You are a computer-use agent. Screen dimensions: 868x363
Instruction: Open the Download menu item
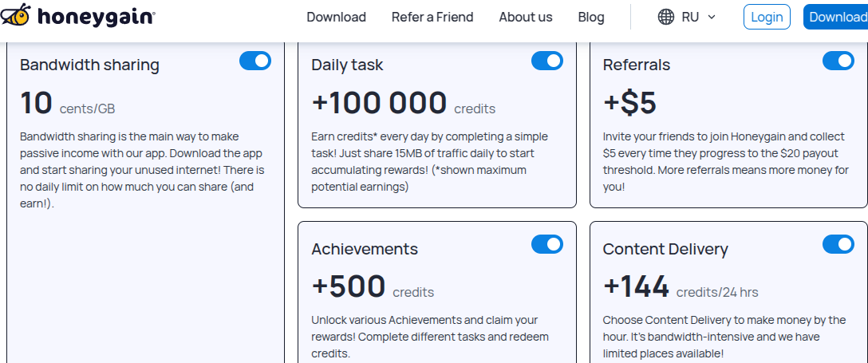point(336,18)
